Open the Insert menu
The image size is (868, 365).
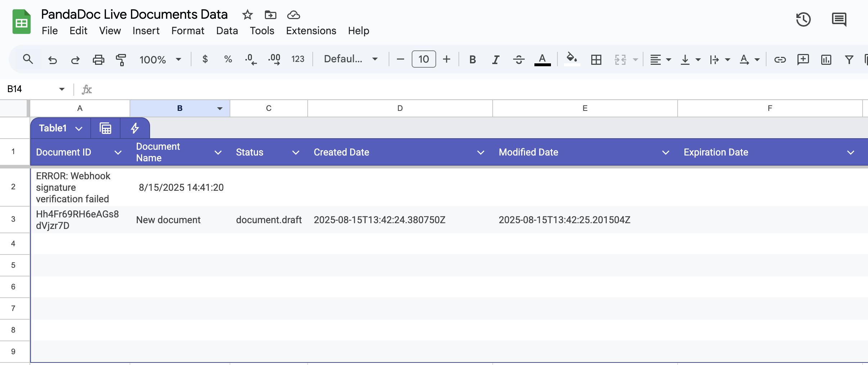point(146,31)
